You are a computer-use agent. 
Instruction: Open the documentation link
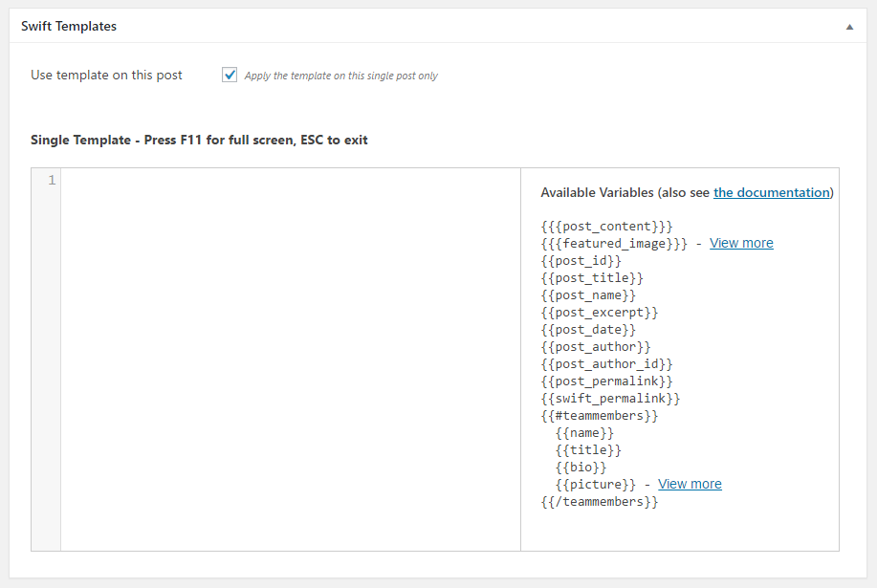pyautogui.click(x=771, y=192)
